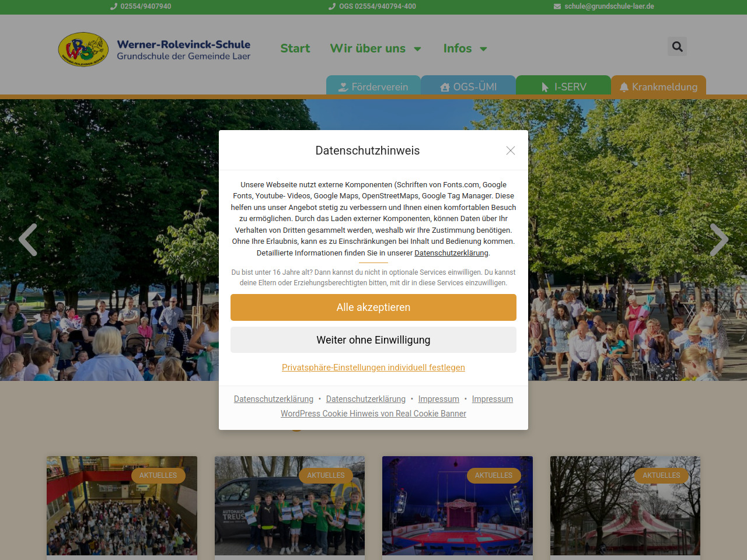
Task: Click the phone icon for 02554/9407940
Action: (x=114, y=6)
